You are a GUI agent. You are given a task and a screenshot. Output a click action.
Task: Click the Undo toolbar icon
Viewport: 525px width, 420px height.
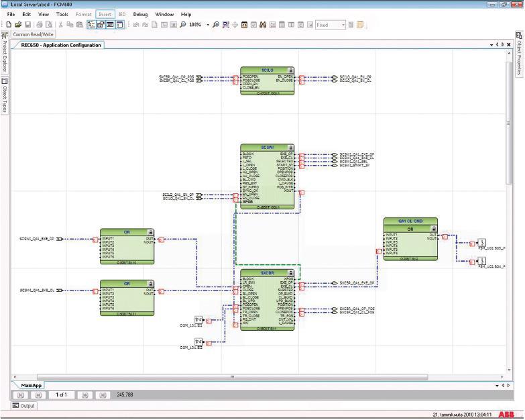pyautogui.click(x=136, y=24)
